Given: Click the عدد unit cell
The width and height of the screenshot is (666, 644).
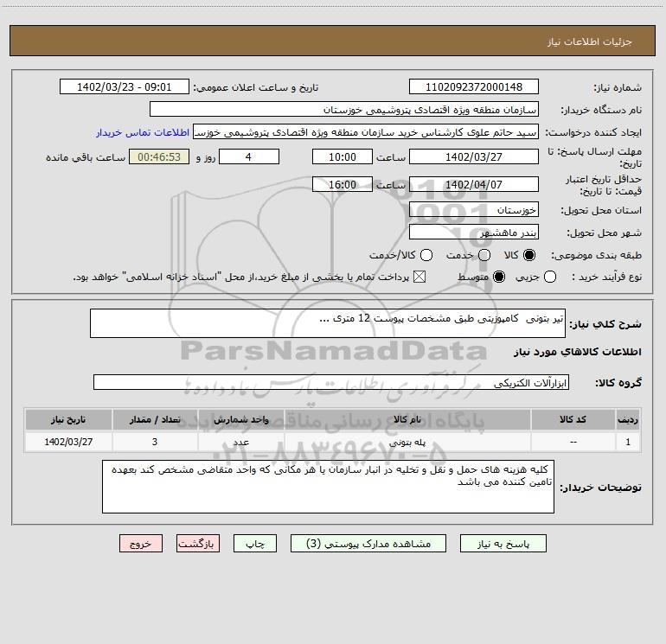Looking at the screenshot, I should tap(240, 442).
